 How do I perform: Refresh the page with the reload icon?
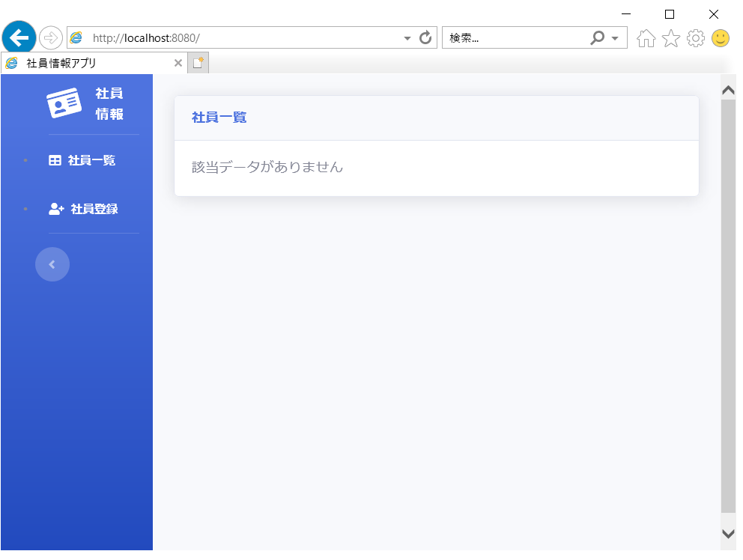pyautogui.click(x=425, y=37)
